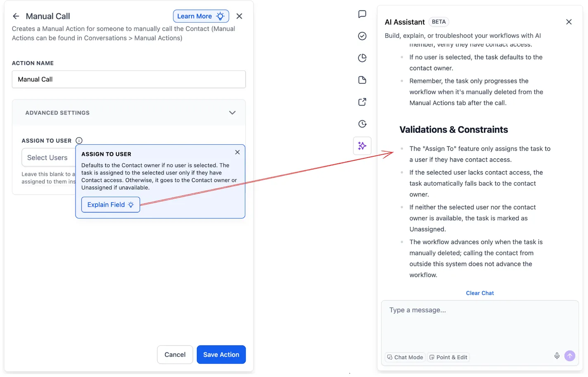This screenshot has height=377, width=588.
Task: Collapse the Advanced Settings section
Action: [232, 112]
